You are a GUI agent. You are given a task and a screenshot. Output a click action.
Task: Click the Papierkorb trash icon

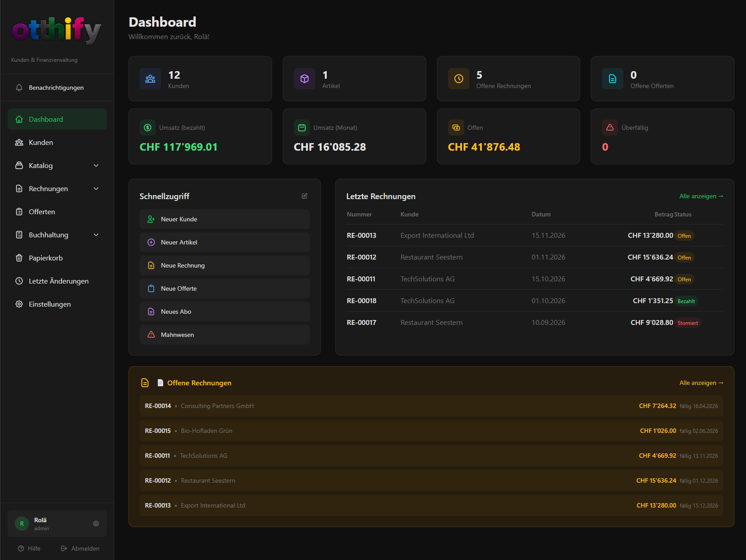click(x=19, y=258)
